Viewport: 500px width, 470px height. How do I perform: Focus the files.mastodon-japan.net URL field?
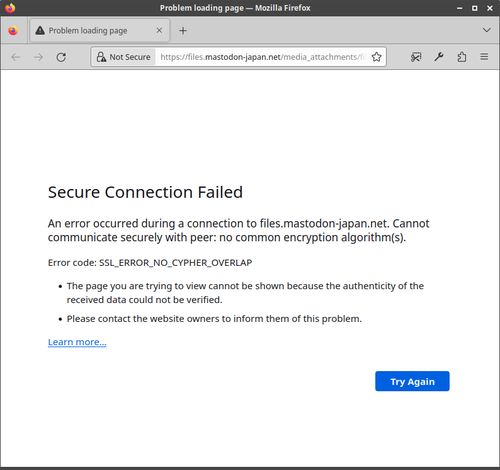(x=263, y=57)
